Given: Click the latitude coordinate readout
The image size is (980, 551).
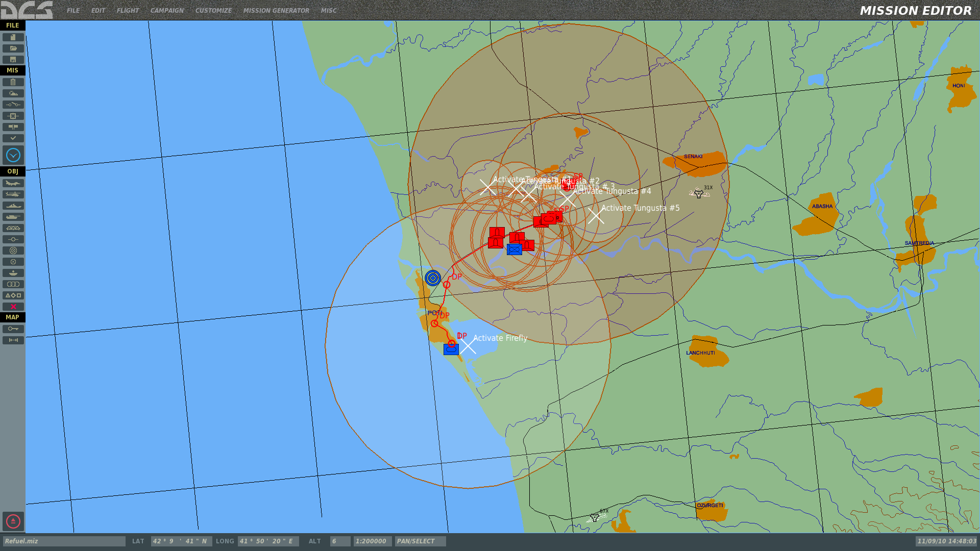Looking at the screenshot, I should pos(181,541).
